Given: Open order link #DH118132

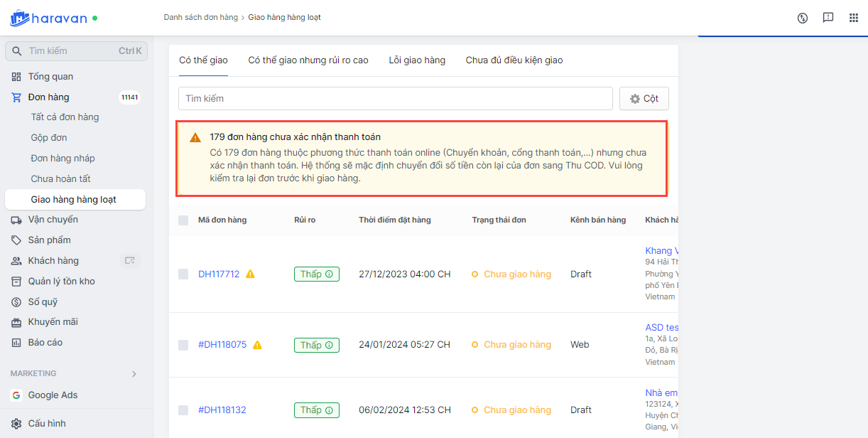Looking at the screenshot, I should (222, 410).
